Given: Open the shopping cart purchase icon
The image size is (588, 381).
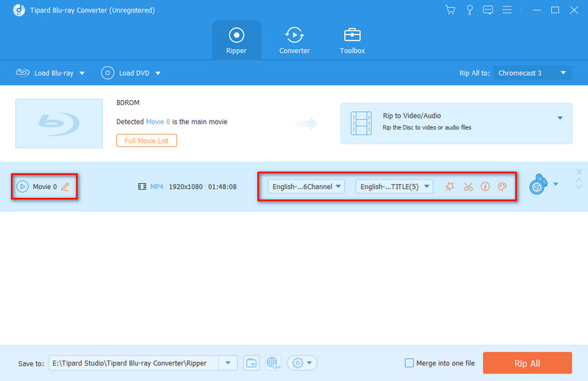Looking at the screenshot, I should pyautogui.click(x=450, y=10).
